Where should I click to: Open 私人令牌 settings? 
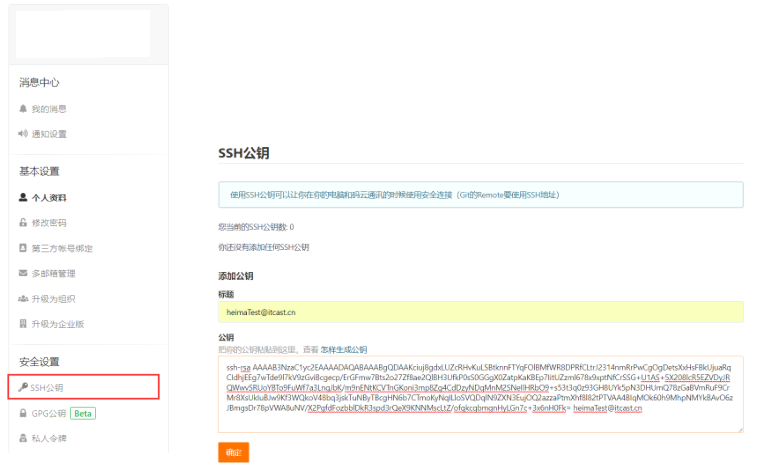click(x=49, y=439)
